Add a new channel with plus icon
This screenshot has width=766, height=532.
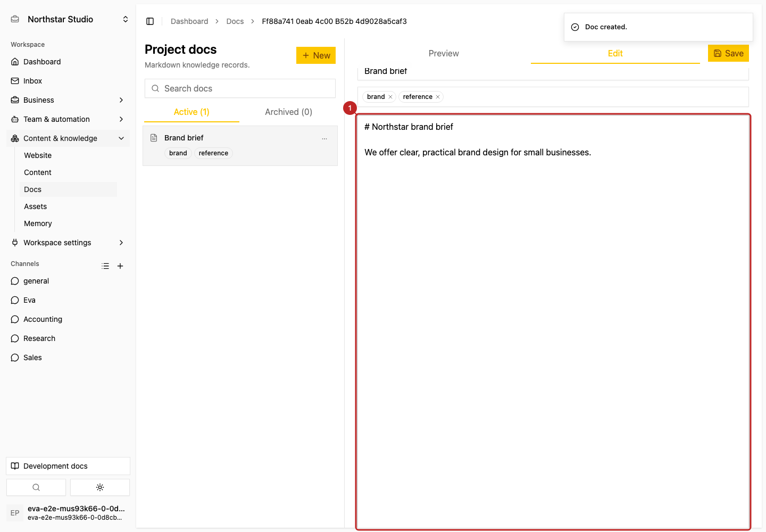click(x=120, y=266)
